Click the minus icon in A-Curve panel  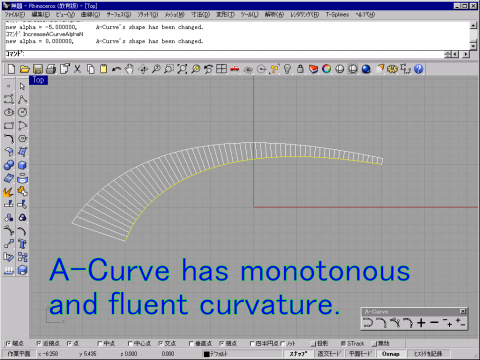pyautogui.click(x=434, y=323)
